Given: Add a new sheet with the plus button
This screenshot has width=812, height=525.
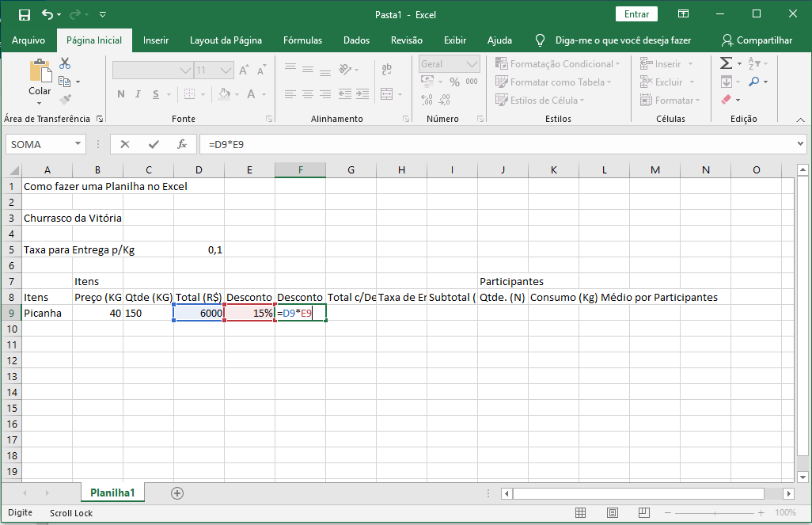Looking at the screenshot, I should 177,493.
